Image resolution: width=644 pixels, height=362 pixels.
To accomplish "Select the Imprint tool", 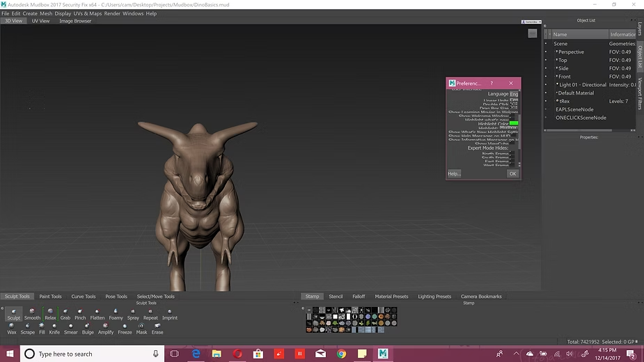I will (170, 315).
